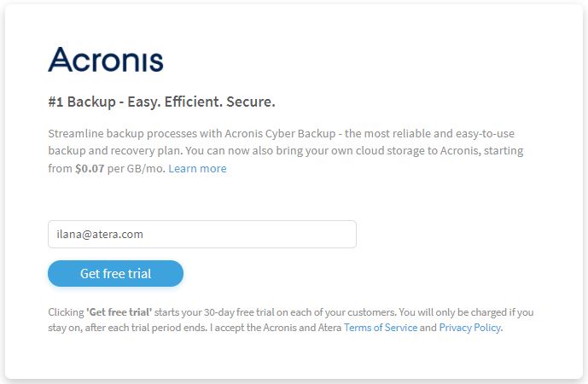
Task: Click the 'Acronis and Atera' phrase
Action: (302, 328)
